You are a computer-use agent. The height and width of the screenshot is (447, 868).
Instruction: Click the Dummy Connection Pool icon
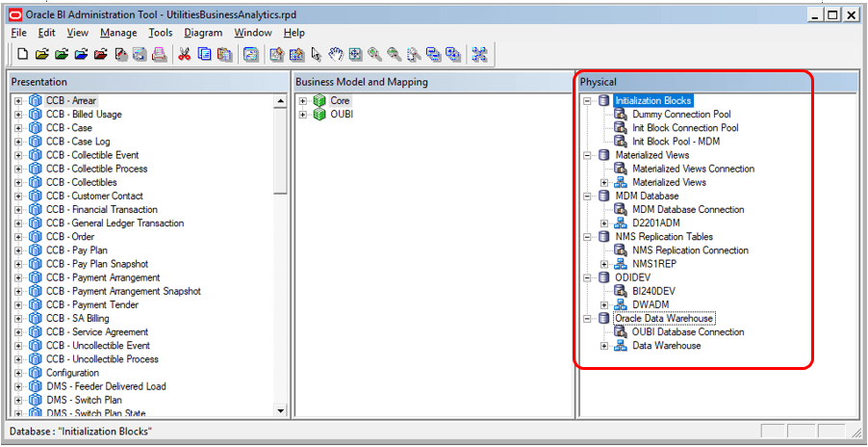pos(621,115)
